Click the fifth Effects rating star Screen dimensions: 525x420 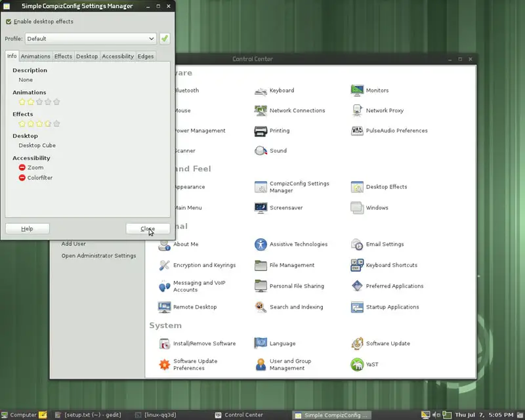(56, 123)
